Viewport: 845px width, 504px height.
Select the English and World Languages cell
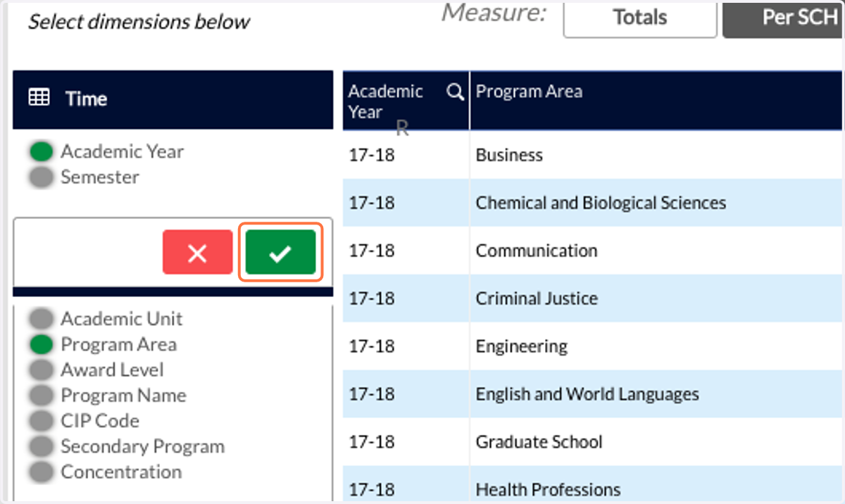656,394
